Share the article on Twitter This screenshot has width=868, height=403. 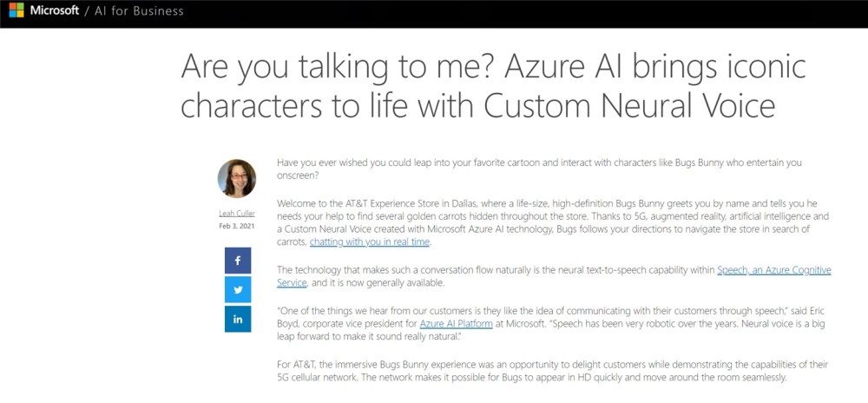238,289
